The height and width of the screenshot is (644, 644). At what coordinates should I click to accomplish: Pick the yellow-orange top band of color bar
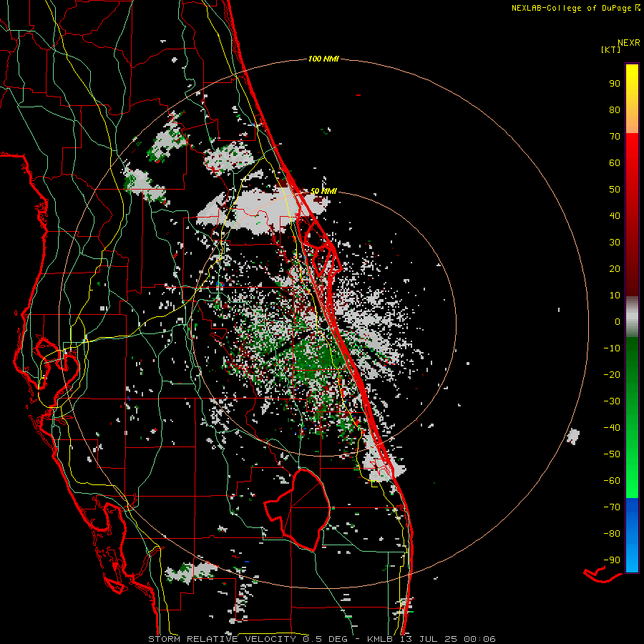coord(632,99)
